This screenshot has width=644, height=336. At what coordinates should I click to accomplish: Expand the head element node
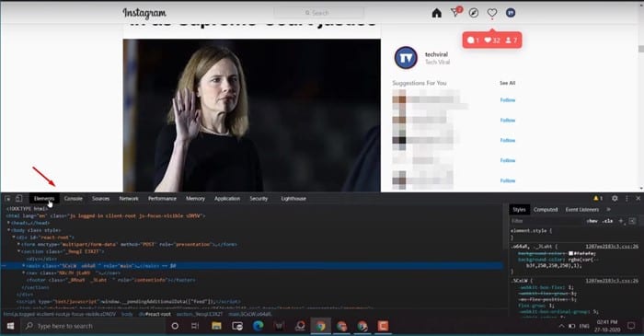[8, 223]
